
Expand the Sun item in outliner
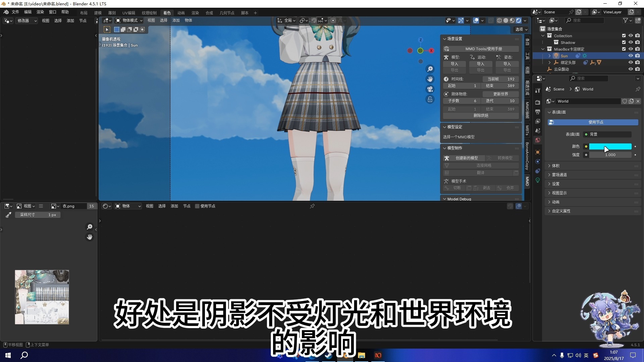[549, 56]
